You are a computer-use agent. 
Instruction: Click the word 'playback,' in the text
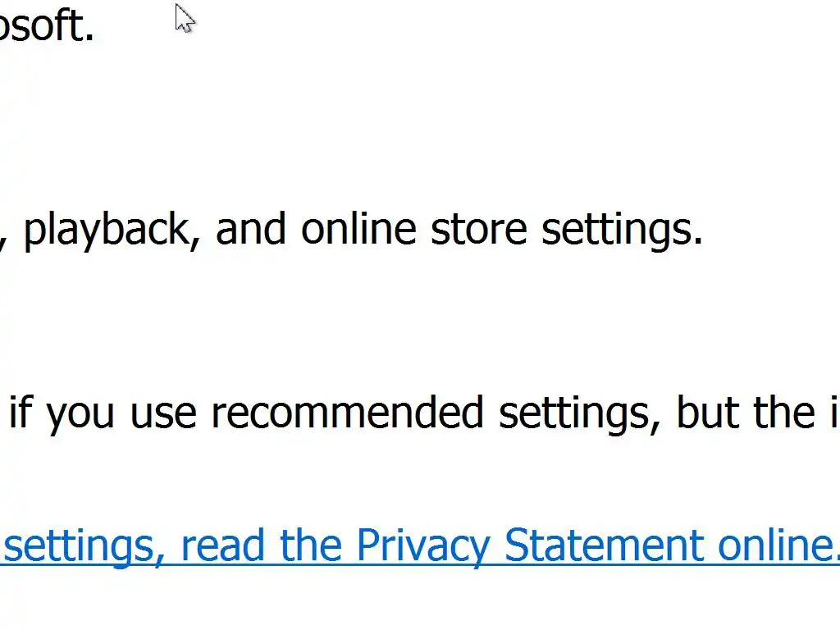(112, 230)
